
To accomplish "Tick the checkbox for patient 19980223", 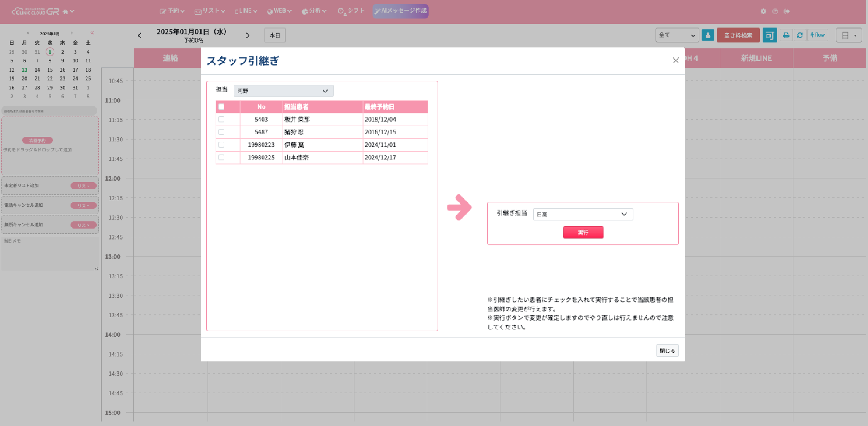I will pyautogui.click(x=222, y=145).
